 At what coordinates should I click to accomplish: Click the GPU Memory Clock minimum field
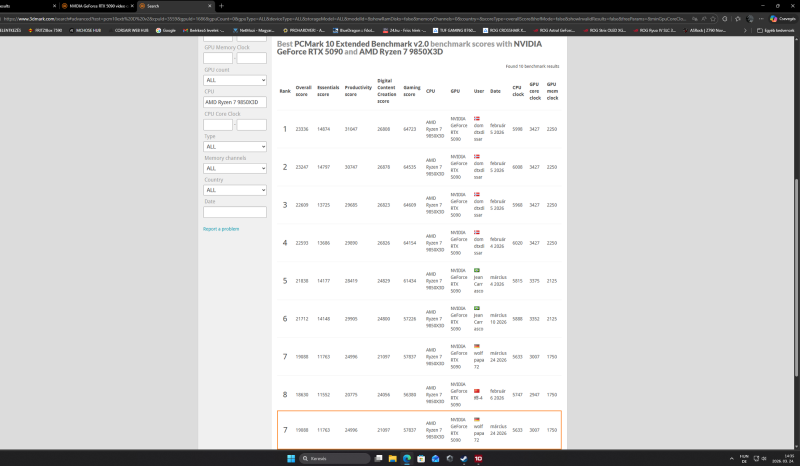[218, 58]
